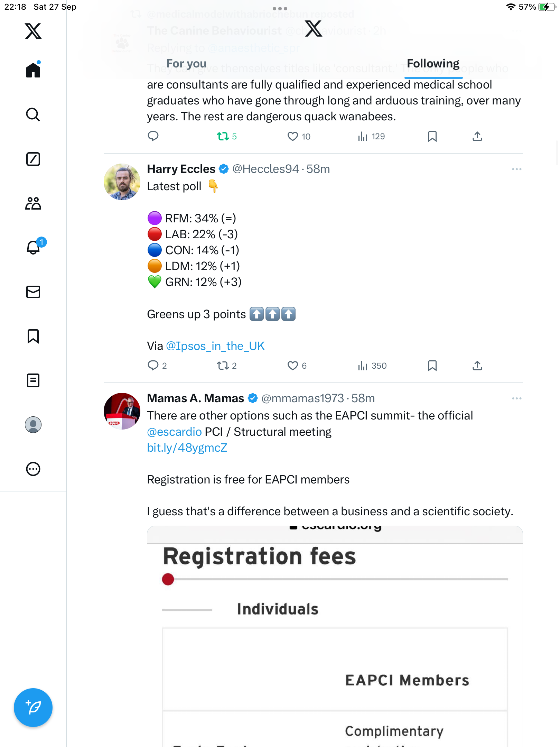Click the red Registration fees marker dot

point(168,579)
